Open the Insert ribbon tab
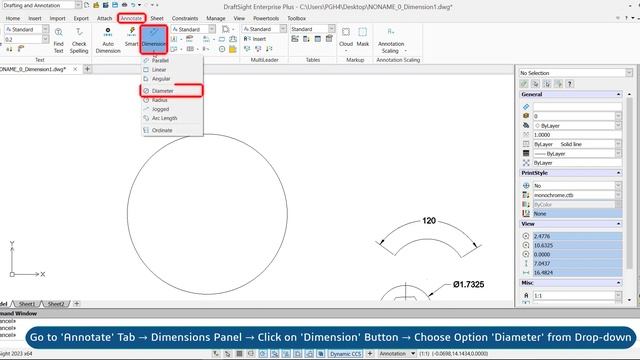Image resolution: width=640 pixels, height=360 pixels. coord(35,18)
